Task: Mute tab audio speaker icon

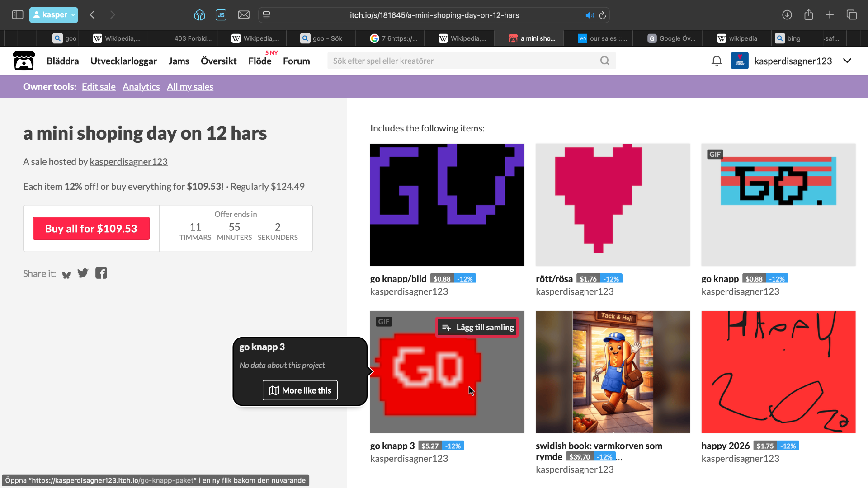Action: (590, 15)
